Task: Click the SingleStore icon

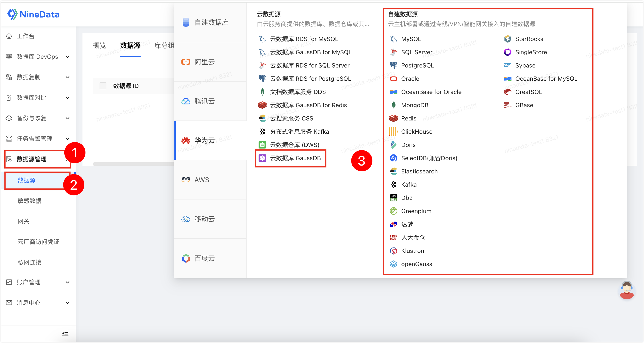Action: [x=507, y=52]
